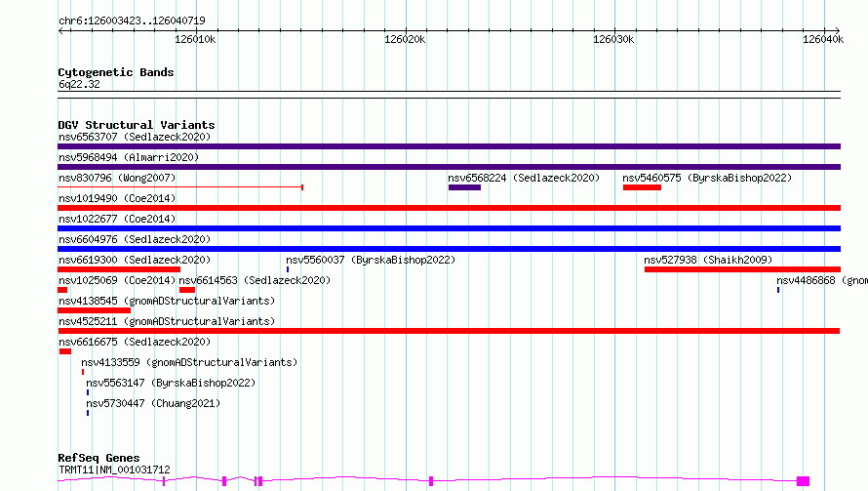Click the TRMT11 exon near 126020k

pyautogui.click(x=431, y=481)
